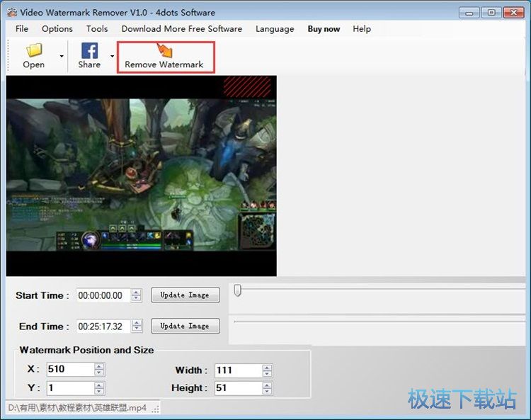
Task: Open Download More Free Software menu
Action: click(181, 29)
